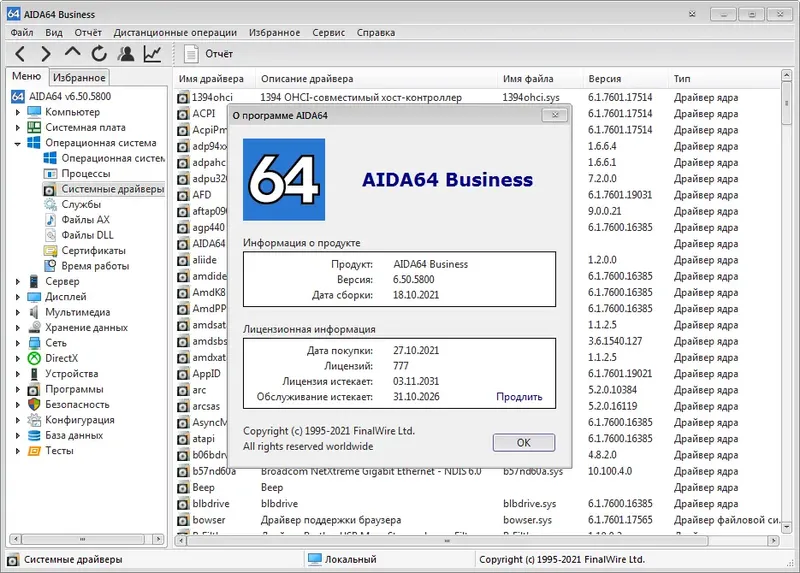Switch to the Меню sidebar tab
This screenshot has width=800, height=573.
pos(27,76)
